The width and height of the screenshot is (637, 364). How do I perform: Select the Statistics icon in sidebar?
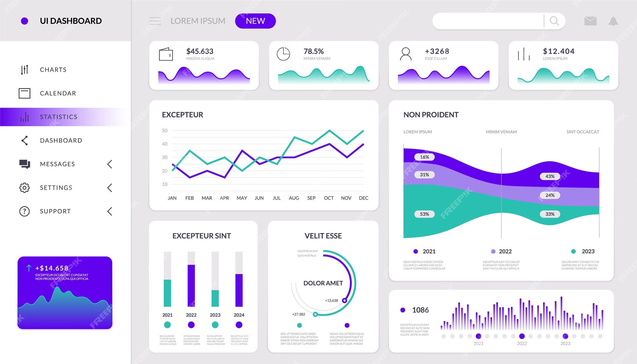click(x=24, y=116)
